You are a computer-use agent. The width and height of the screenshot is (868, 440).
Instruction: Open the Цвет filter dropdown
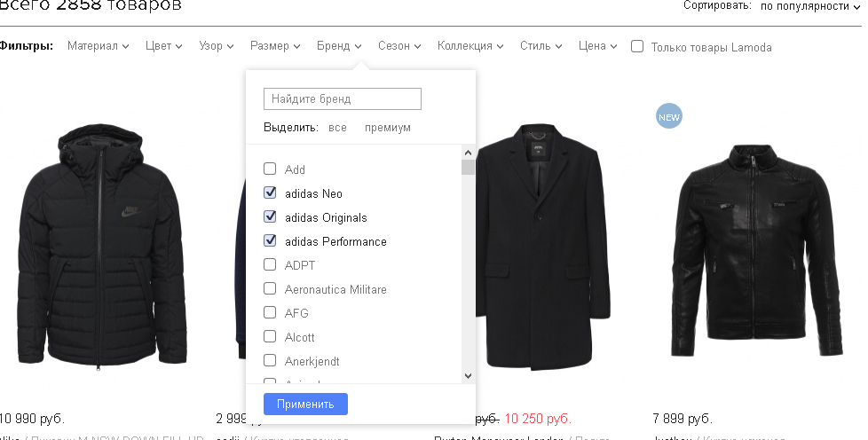point(164,46)
